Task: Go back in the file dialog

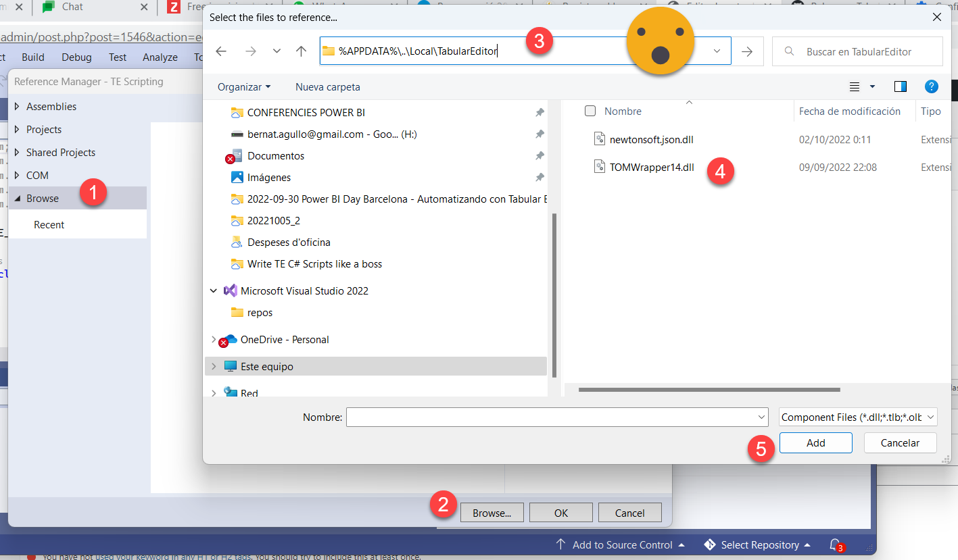Action: pyautogui.click(x=221, y=51)
